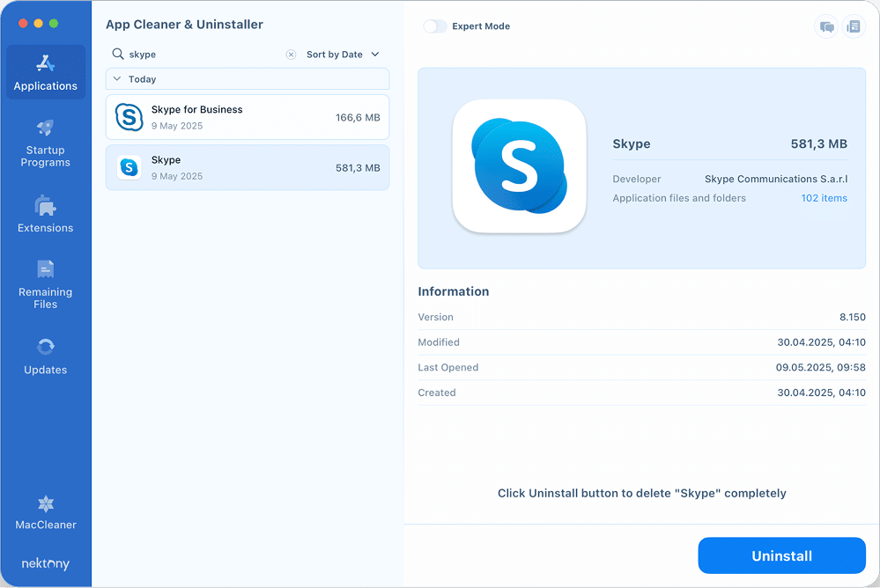Click the Expert Mode label

point(481,26)
